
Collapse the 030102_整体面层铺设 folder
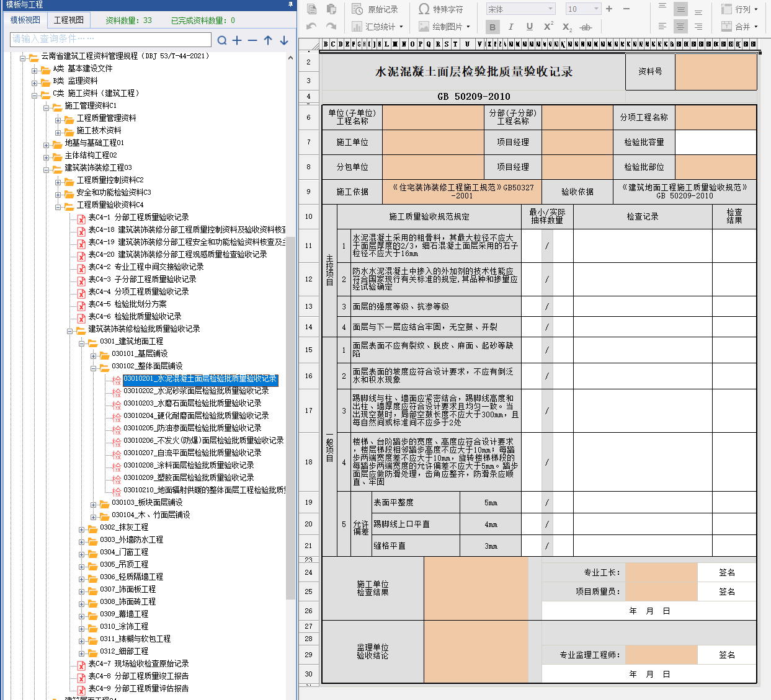tap(94, 368)
